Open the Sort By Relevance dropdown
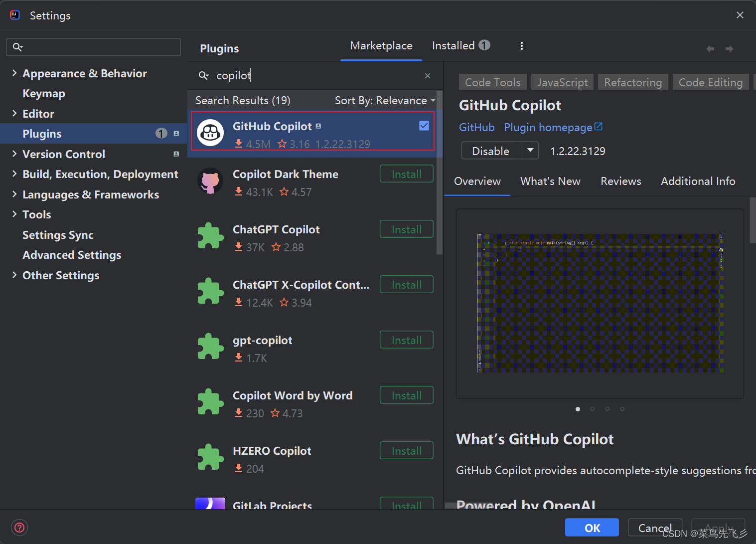 coord(385,100)
